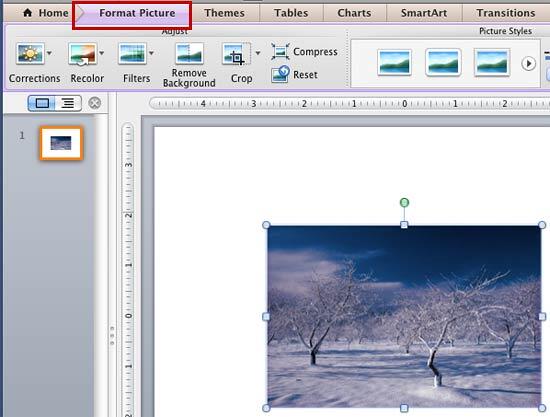Select the snowy trees picture
Screen dimensions: 550x417
(x=404, y=316)
